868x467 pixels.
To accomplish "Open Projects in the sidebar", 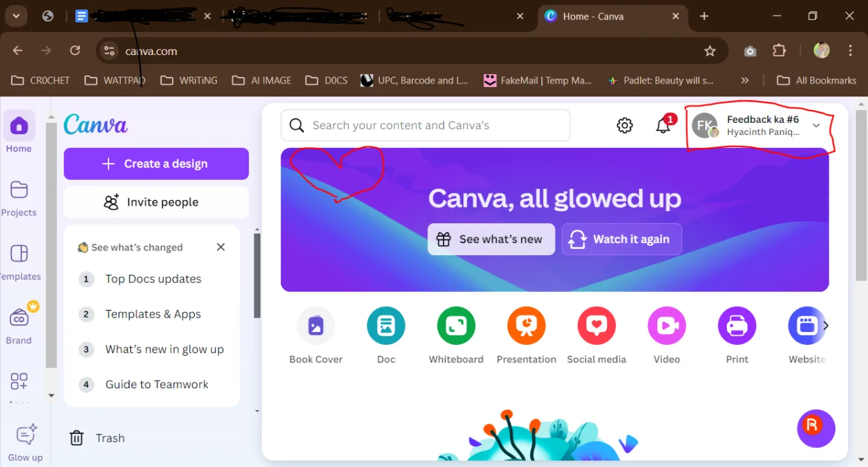I will click(x=19, y=198).
